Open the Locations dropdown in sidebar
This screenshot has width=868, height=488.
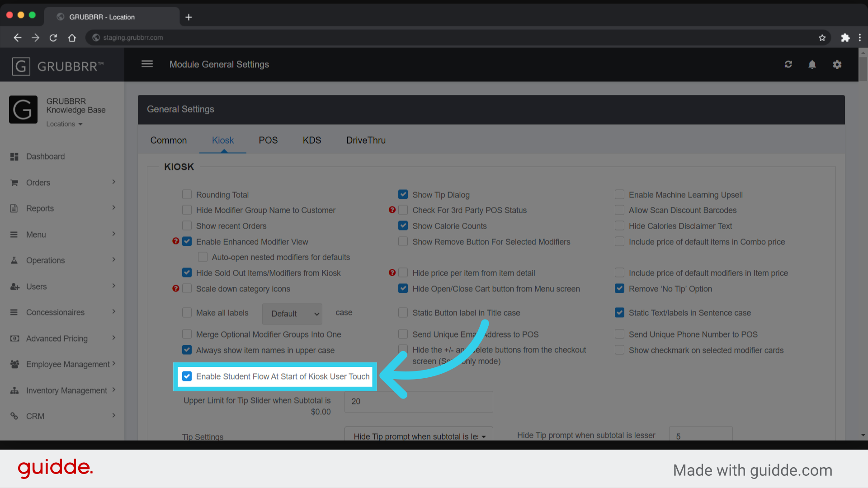click(x=64, y=124)
